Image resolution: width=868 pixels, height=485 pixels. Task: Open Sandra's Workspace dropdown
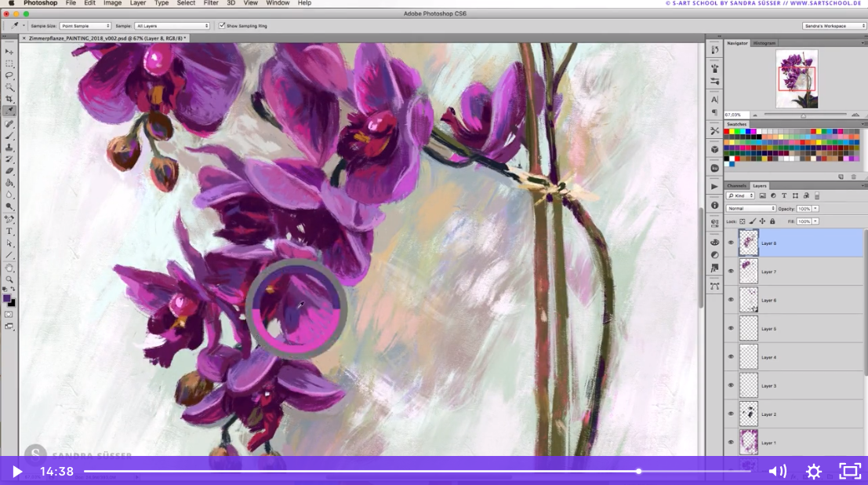coord(833,25)
